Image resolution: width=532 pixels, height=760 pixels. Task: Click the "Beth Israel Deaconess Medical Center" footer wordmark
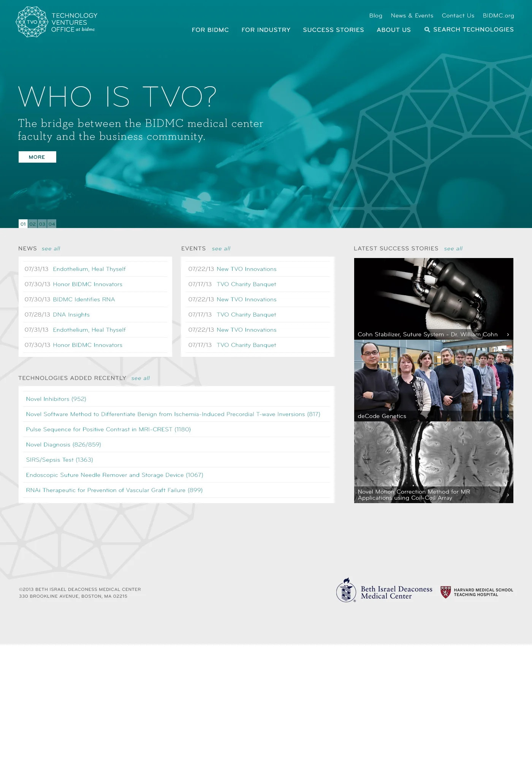(x=397, y=592)
